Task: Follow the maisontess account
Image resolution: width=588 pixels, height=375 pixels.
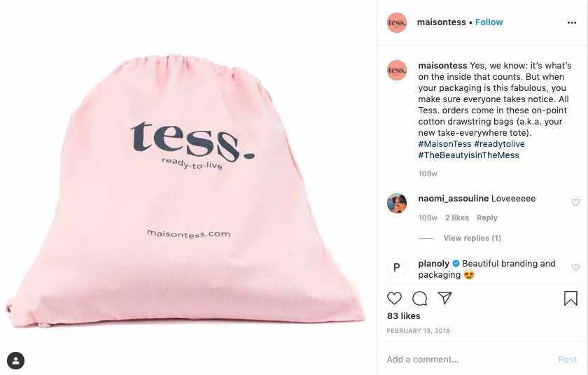Action: [489, 22]
